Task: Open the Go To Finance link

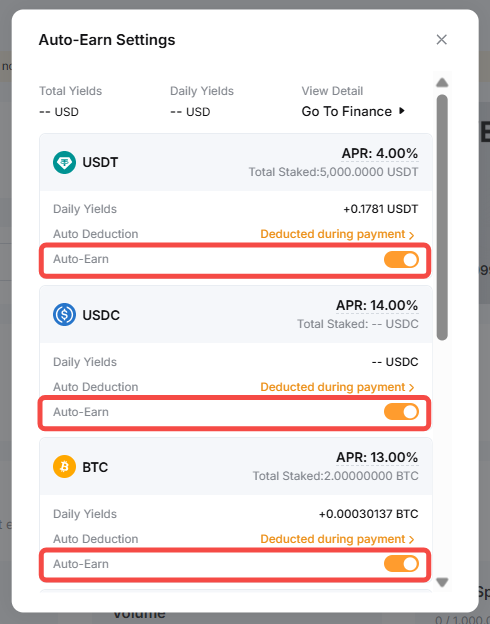Action: click(x=347, y=111)
